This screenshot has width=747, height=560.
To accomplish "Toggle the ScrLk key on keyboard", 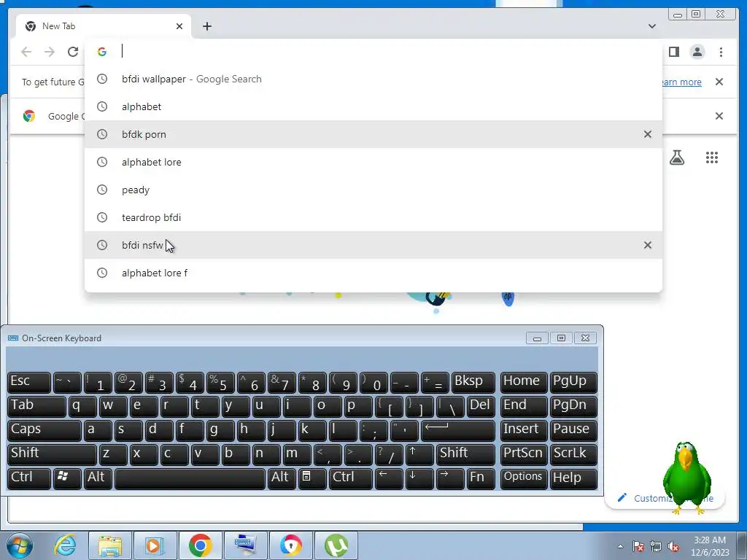I will coord(573,454).
